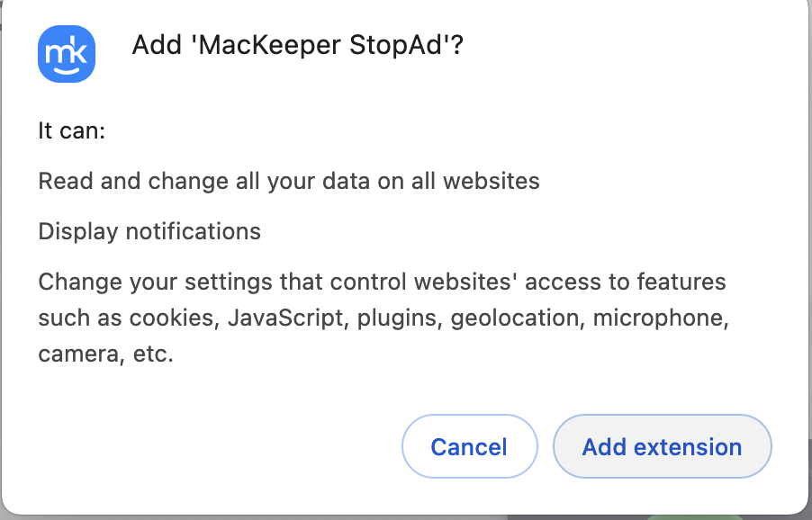Screen dimensions: 812x520
Task: Click the Cancel button
Action: (x=469, y=446)
